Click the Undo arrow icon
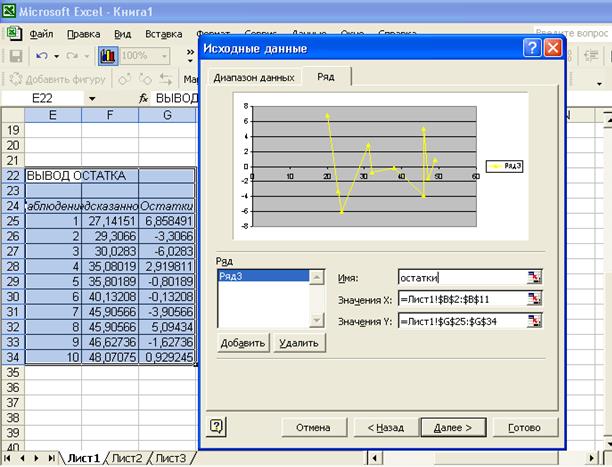 tap(43, 55)
